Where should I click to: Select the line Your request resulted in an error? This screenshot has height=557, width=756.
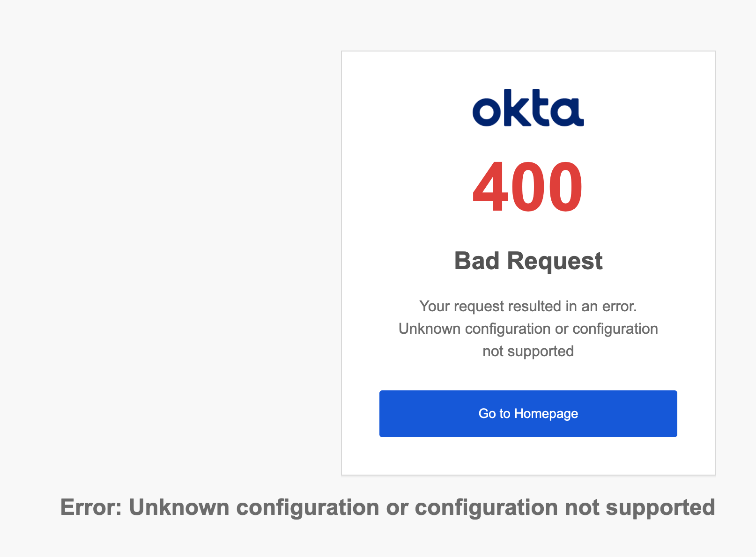(x=528, y=306)
